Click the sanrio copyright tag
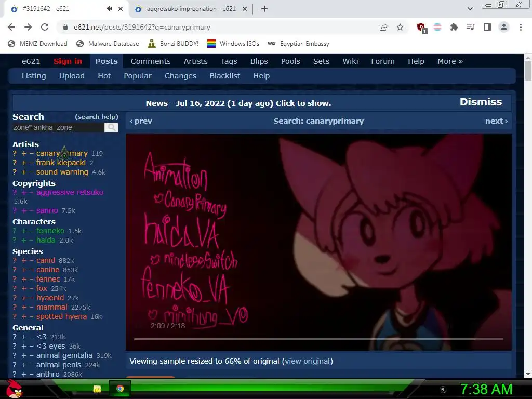532x399 pixels. 47,210
